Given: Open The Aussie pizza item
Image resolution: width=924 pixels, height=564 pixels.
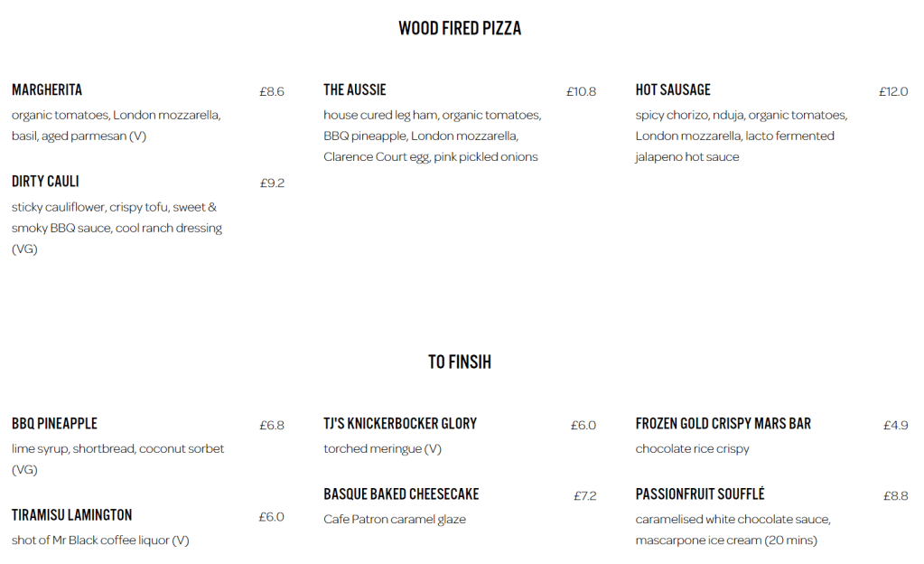Looking at the screenshot, I should point(355,90).
